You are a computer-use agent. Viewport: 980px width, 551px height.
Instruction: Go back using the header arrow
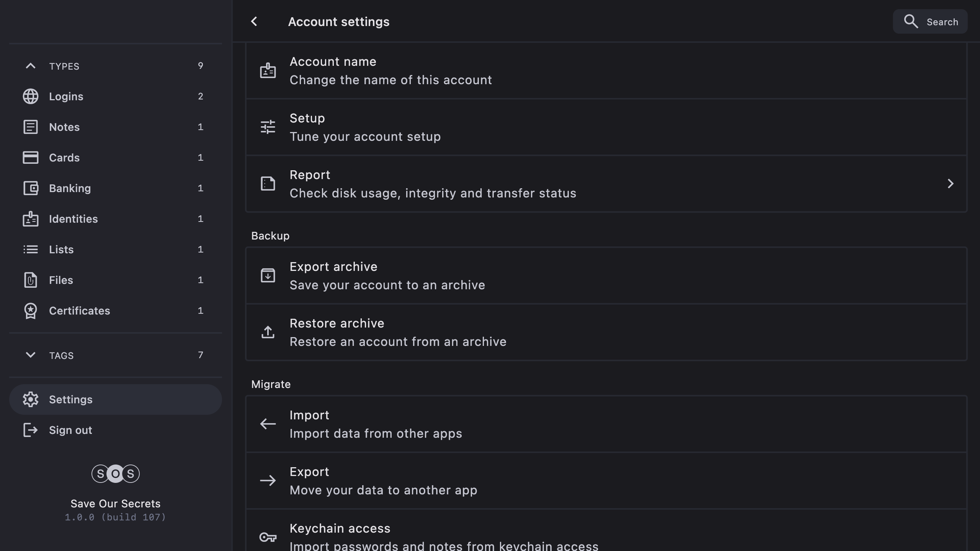[254, 21]
